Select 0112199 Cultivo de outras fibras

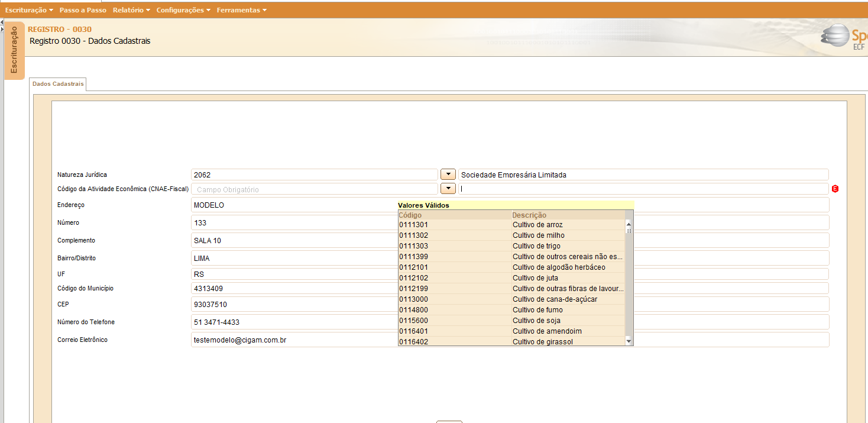[511, 289]
